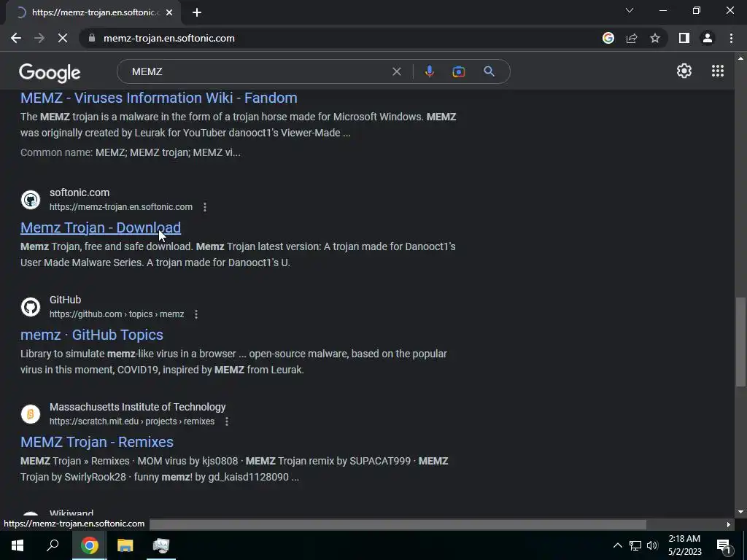
Task: Open File Explorer from the taskbar
Action: [x=125, y=545]
